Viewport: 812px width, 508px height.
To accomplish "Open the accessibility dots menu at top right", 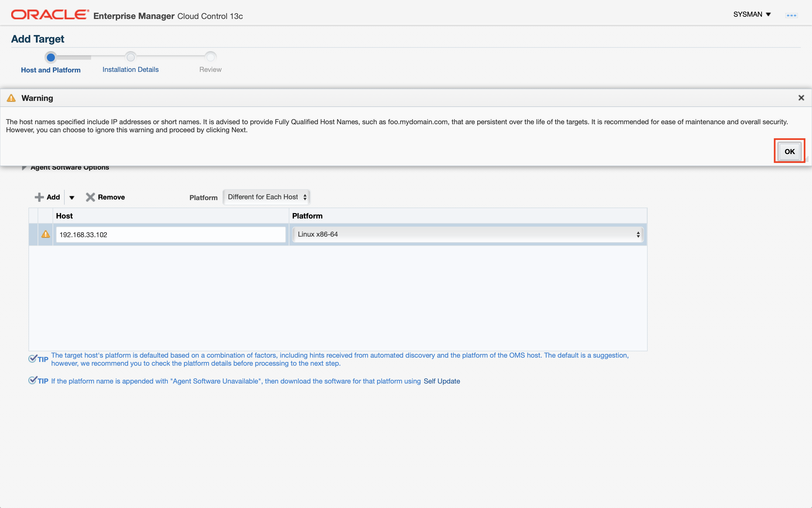I will (x=791, y=15).
